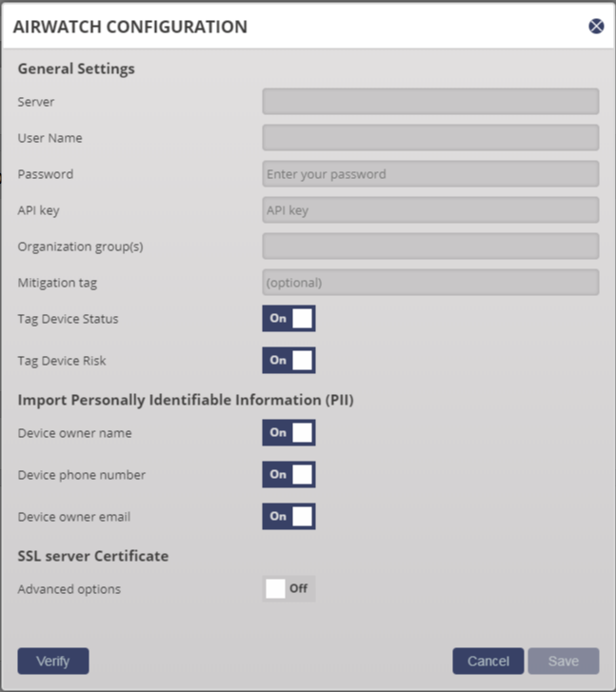616x692 pixels.
Task: Click the General Settings section heading
Action: click(76, 69)
